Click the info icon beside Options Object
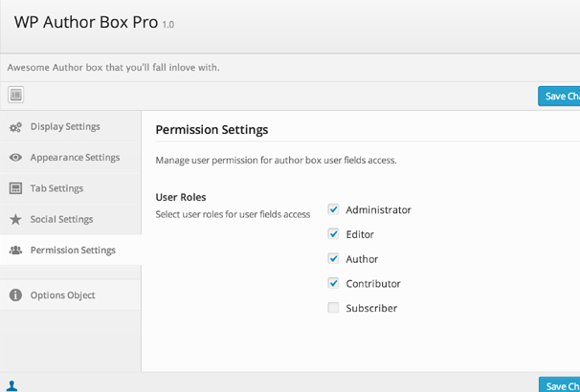 pyautogui.click(x=15, y=295)
